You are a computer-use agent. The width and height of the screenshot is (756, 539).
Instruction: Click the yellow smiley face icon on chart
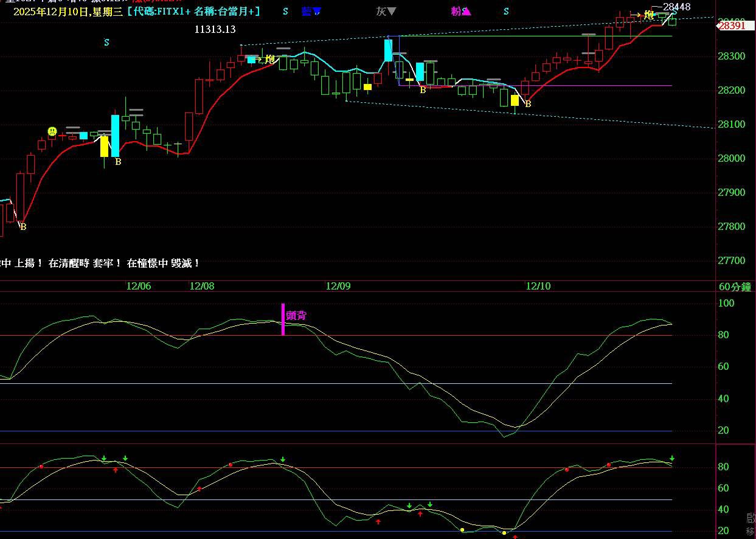pos(53,131)
